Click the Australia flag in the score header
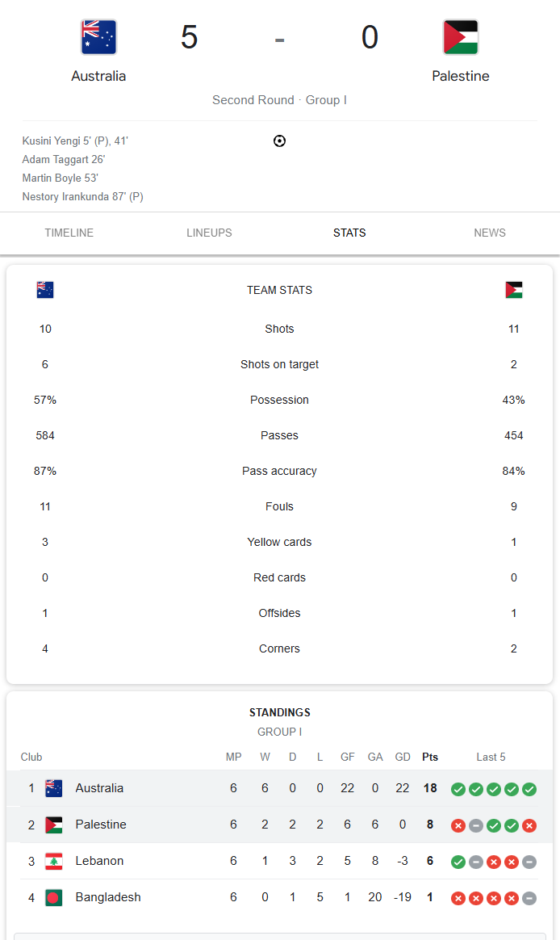The width and height of the screenshot is (560, 940). point(98,37)
